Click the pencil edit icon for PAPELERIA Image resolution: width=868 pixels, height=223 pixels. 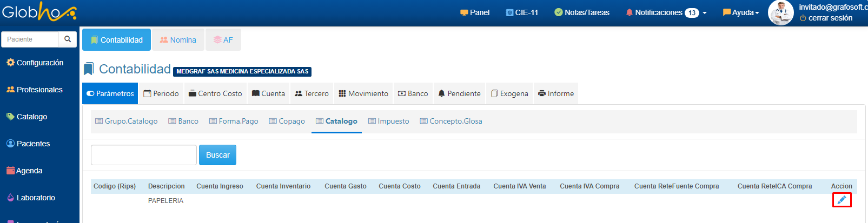[x=842, y=200]
